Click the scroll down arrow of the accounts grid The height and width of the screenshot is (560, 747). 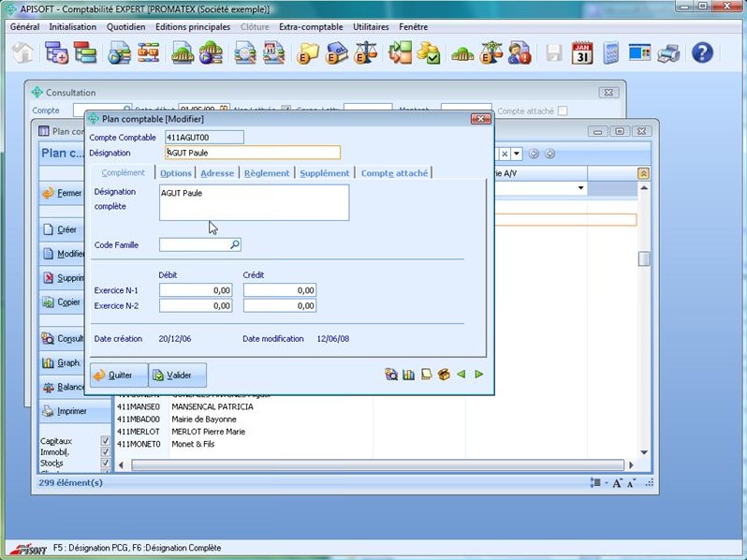tap(644, 452)
